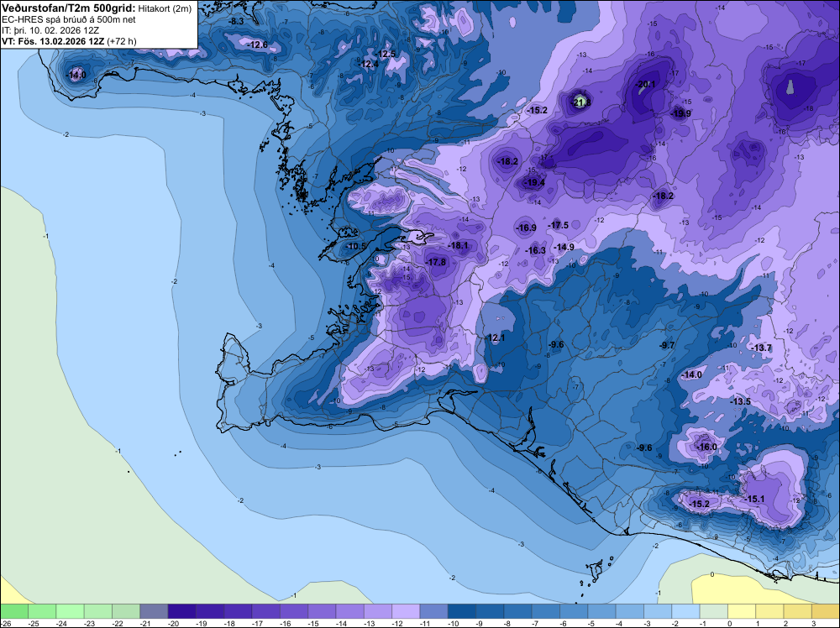Viewport: 840px width, 628px height.
Task: Click the dark blue legend swatch above -10
Action: pos(461,611)
